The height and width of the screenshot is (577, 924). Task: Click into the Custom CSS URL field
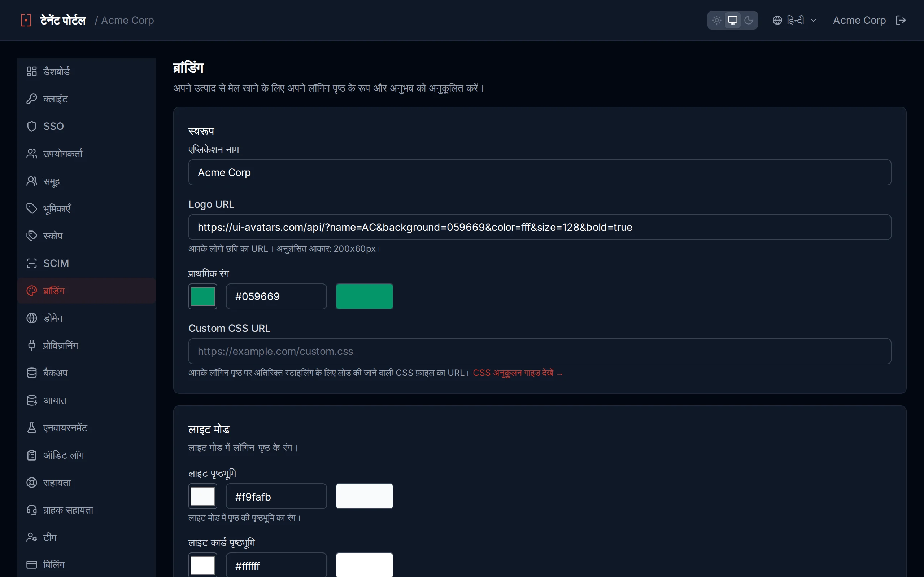(540, 352)
